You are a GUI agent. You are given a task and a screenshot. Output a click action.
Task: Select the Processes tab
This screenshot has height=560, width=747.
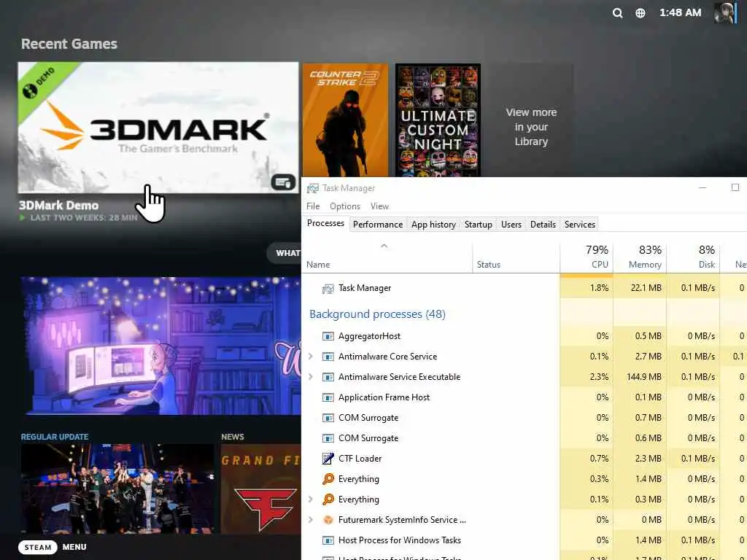click(325, 223)
